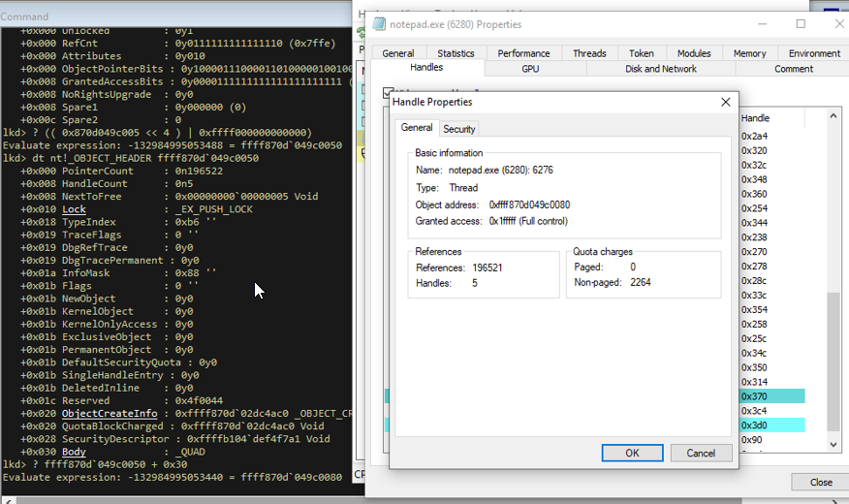Click the thread name notepad.exe (6280): 6276
Screen dimensions: 849x504
pyautogui.click(x=500, y=170)
